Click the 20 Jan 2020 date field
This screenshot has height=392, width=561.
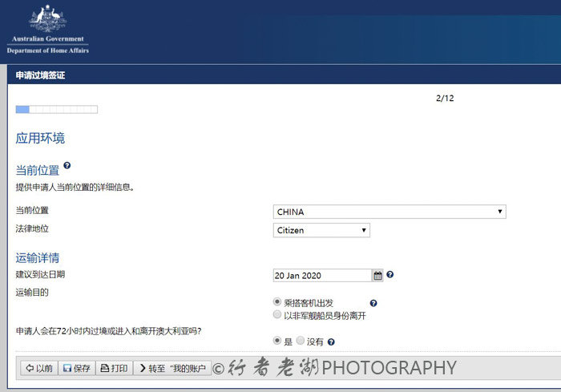pyautogui.click(x=322, y=275)
